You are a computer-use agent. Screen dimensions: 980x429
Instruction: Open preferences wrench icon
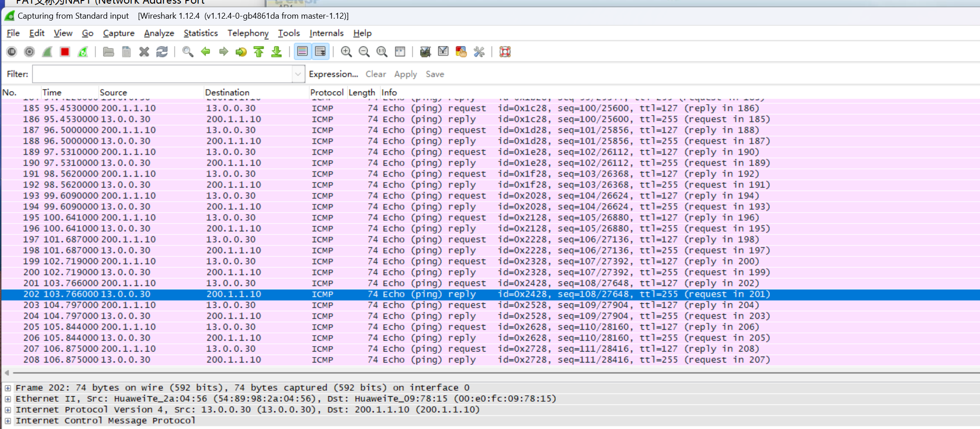pyautogui.click(x=479, y=52)
